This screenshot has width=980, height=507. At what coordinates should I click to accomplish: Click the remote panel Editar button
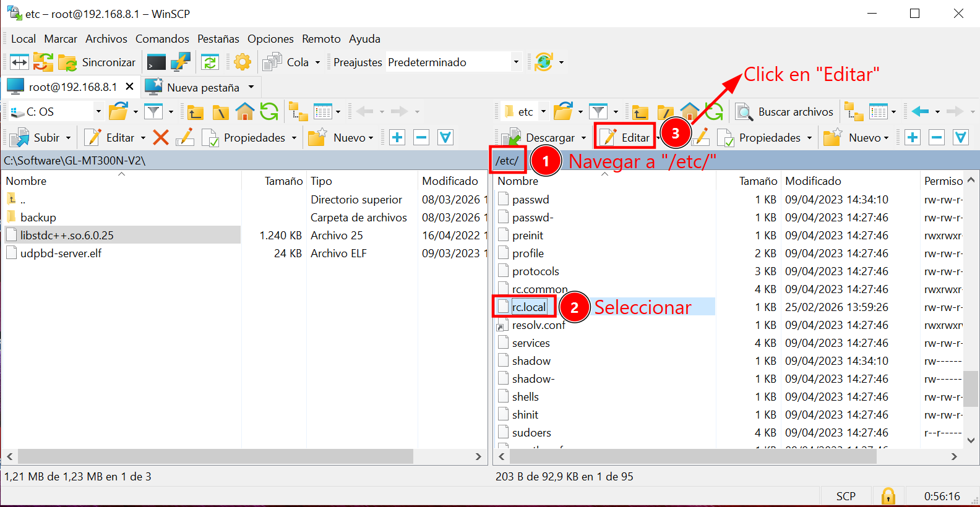tap(626, 137)
